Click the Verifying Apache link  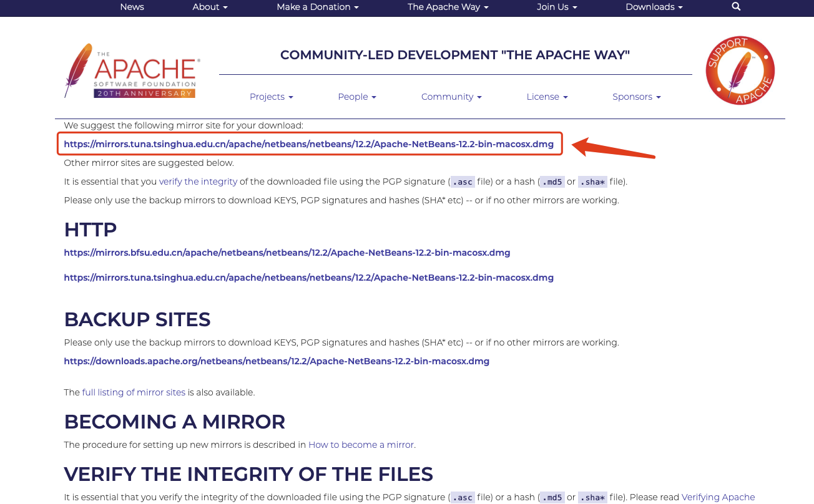click(718, 497)
